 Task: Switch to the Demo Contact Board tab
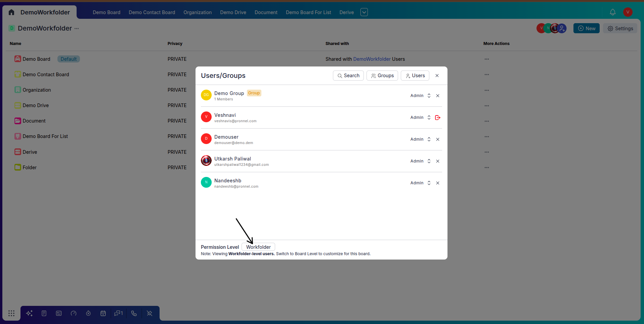click(152, 12)
